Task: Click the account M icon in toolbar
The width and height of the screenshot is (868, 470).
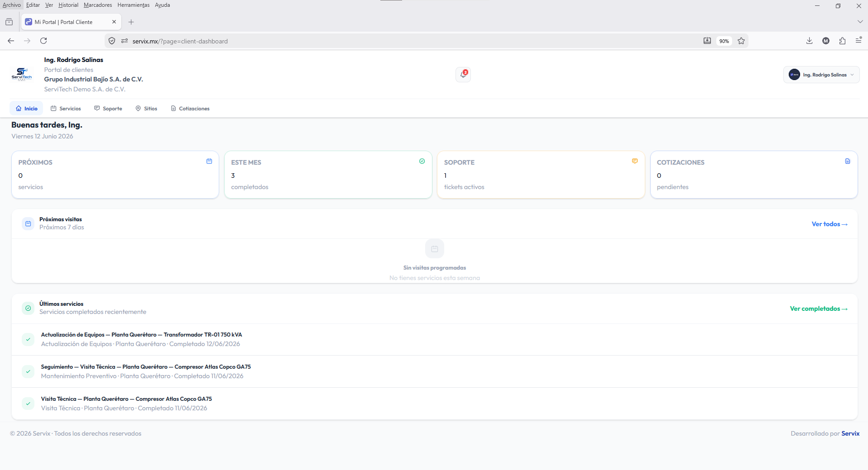Action: coord(826,41)
